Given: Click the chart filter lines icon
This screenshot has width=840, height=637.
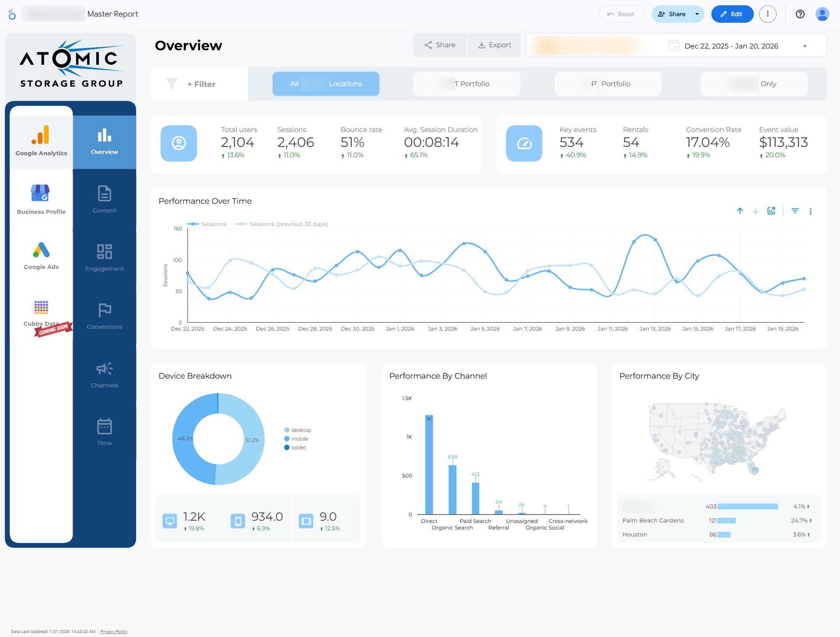Looking at the screenshot, I should tap(795, 211).
